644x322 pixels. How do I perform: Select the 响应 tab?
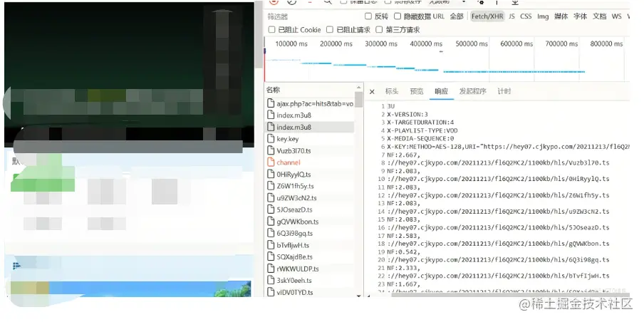coord(442,91)
